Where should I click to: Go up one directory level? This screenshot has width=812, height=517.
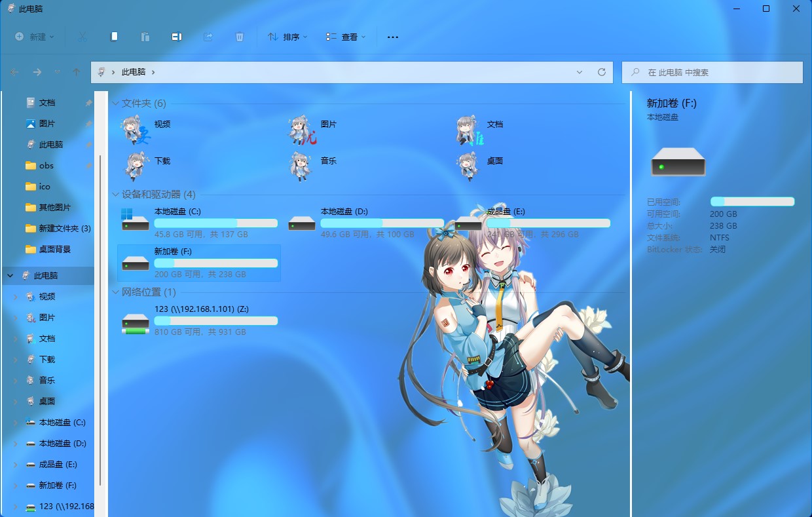coord(77,72)
